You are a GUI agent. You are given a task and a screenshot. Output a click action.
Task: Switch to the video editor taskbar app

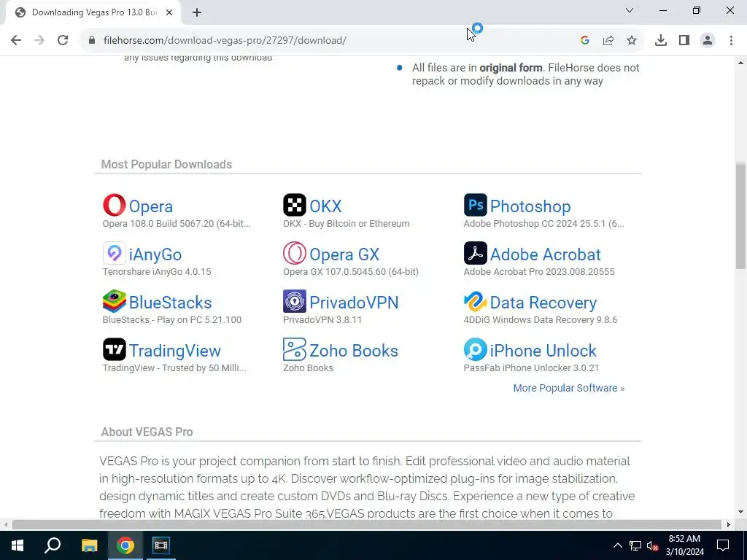click(x=161, y=545)
